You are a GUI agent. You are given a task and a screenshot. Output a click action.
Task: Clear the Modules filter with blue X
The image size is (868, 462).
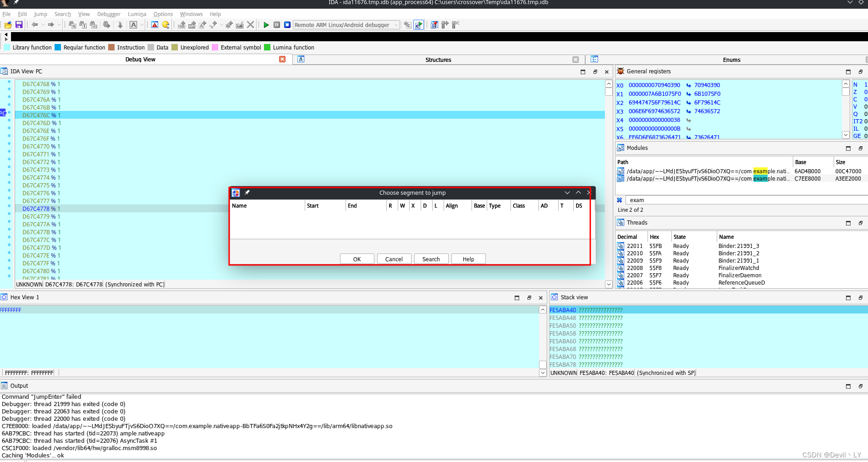coord(619,200)
